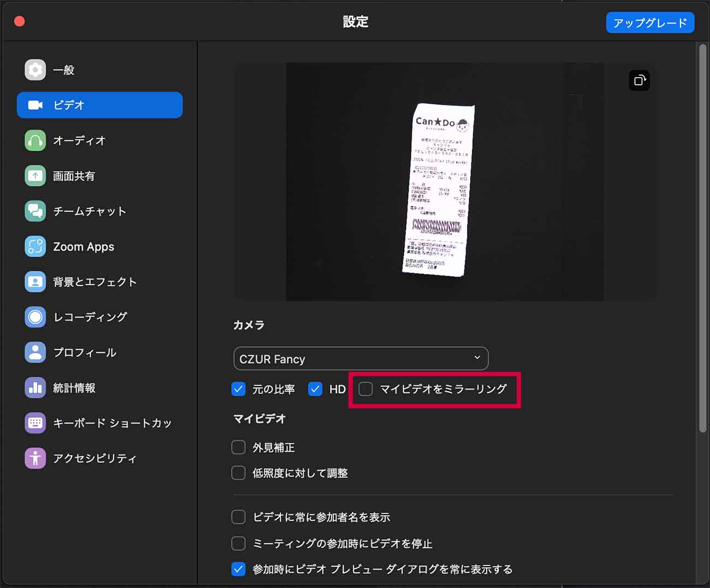Check 低照度に対して調整 option

(x=239, y=473)
